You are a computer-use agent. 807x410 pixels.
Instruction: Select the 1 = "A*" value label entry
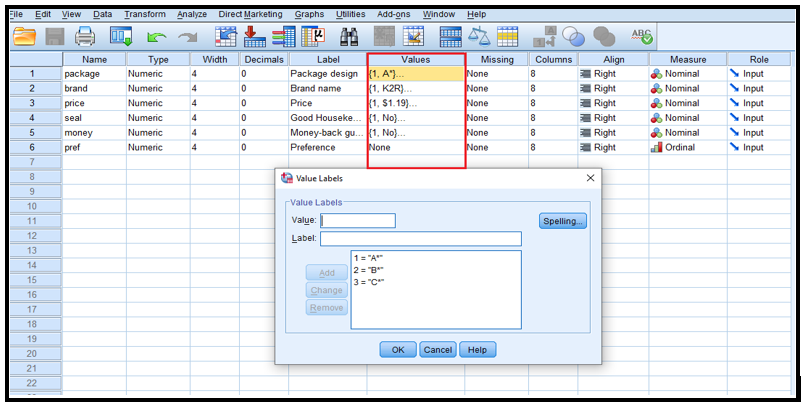click(369, 258)
